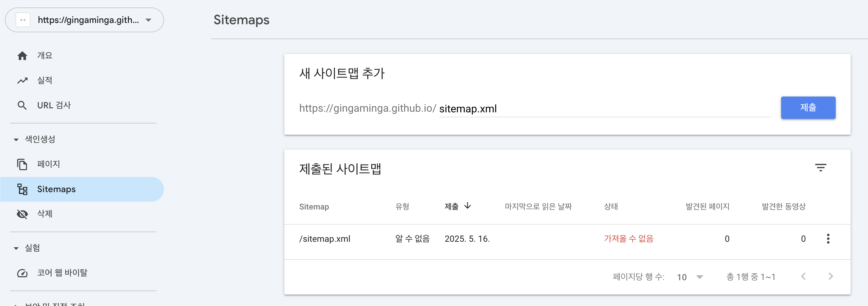Sort by the Sitemap column header
The width and height of the screenshot is (868, 306).
tap(314, 207)
